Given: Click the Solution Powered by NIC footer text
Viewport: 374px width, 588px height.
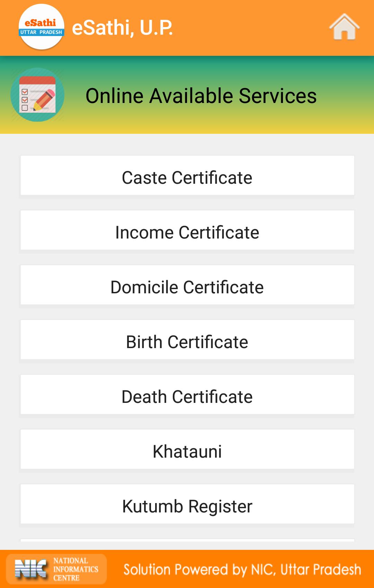Looking at the screenshot, I should point(242,570).
